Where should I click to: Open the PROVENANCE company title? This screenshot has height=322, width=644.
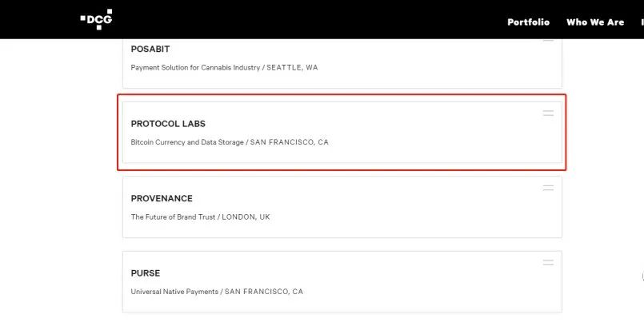(x=162, y=198)
